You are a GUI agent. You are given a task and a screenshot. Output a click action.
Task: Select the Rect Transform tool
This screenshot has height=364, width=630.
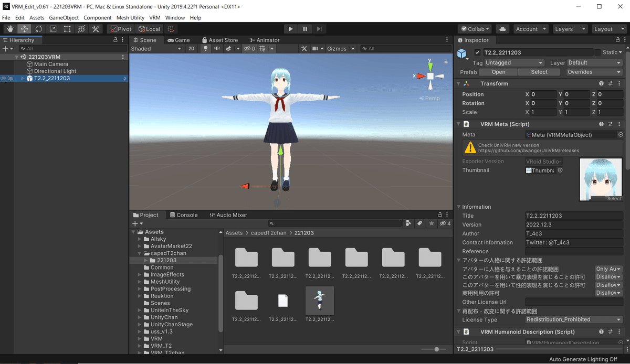click(67, 29)
